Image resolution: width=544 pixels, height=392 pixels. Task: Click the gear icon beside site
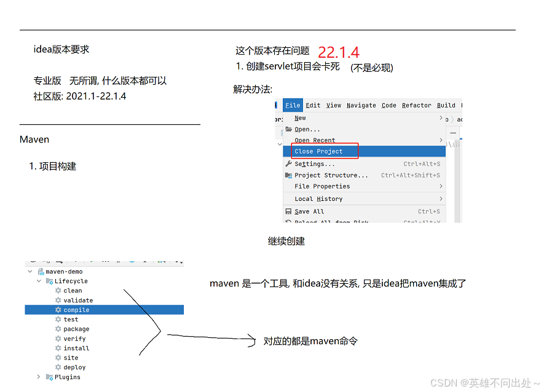[x=58, y=358]
